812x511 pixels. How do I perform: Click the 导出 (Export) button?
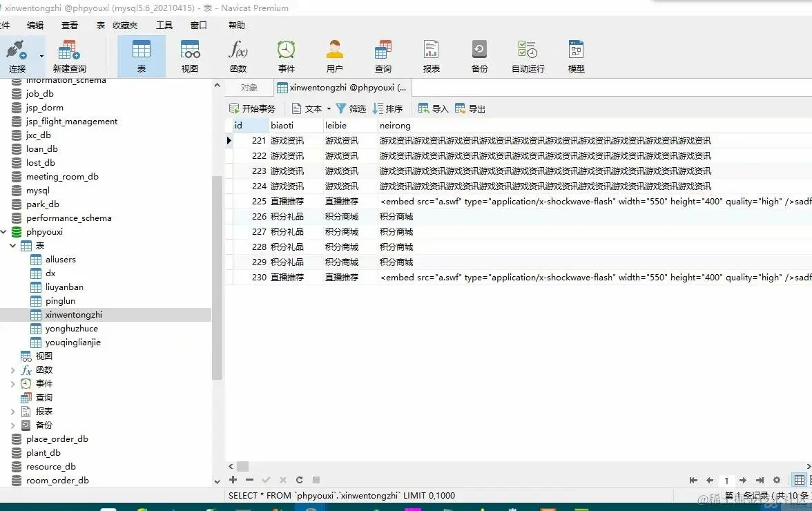pyautogui.click(x=470, y=108)
